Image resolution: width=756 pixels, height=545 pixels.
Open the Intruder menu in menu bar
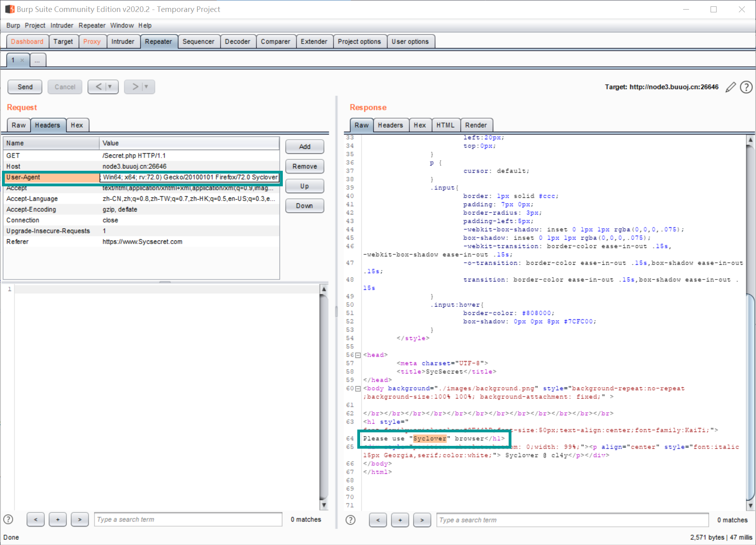[x=62, y=25]
